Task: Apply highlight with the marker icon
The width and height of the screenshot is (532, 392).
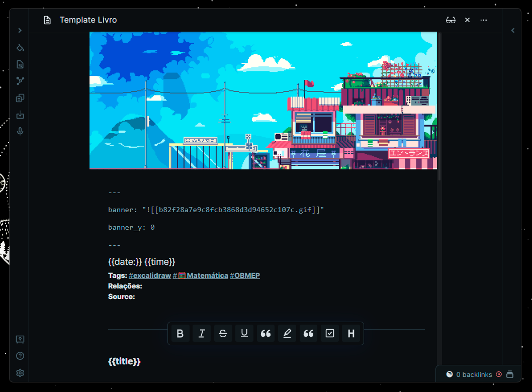Action: click(x=287, y=334)
